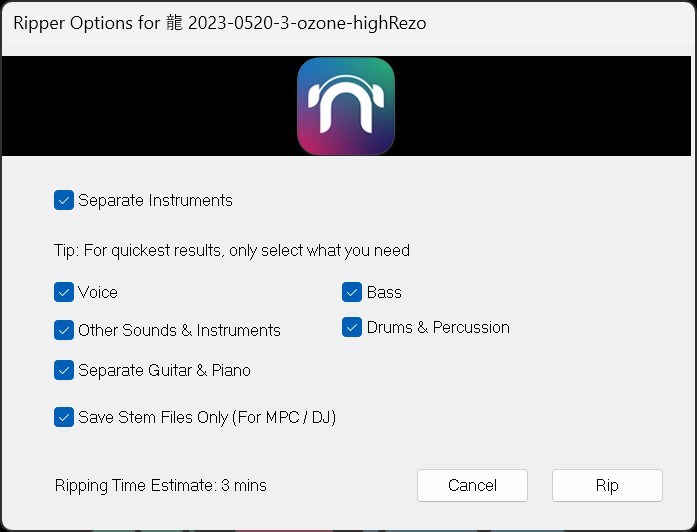Click the 'Voice' label text

click(x=98, y=292)
